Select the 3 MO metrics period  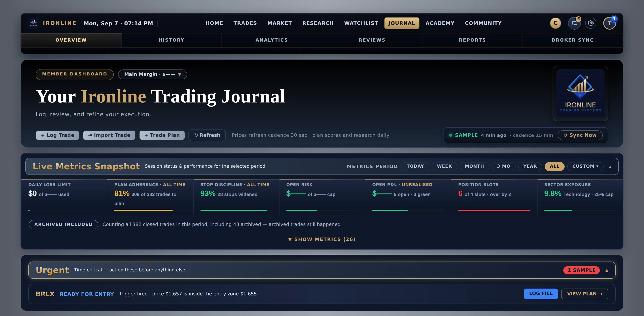coord(503,167)
